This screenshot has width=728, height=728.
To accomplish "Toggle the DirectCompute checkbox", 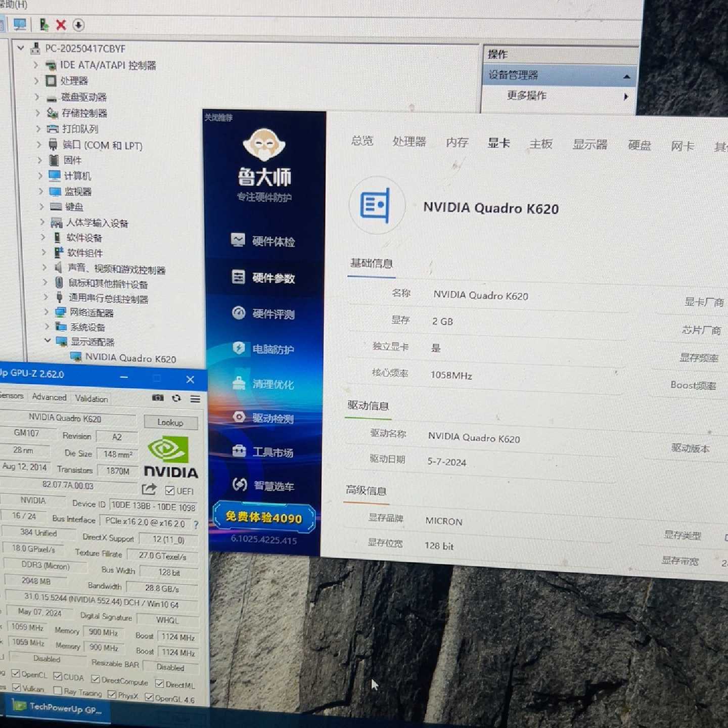I will pos(96,679).
